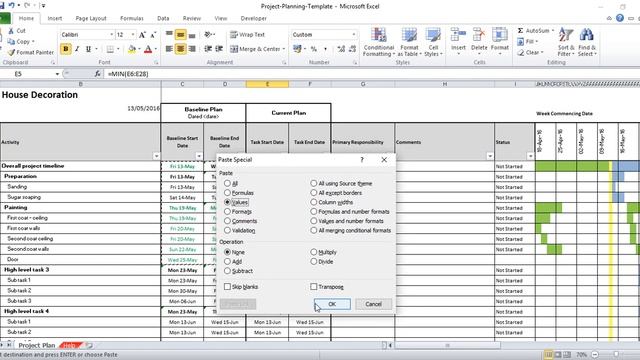The height and width of the screenshot is (360, 640).
Task: Click the Paste Special help question mark
Action: click(362, 160)
